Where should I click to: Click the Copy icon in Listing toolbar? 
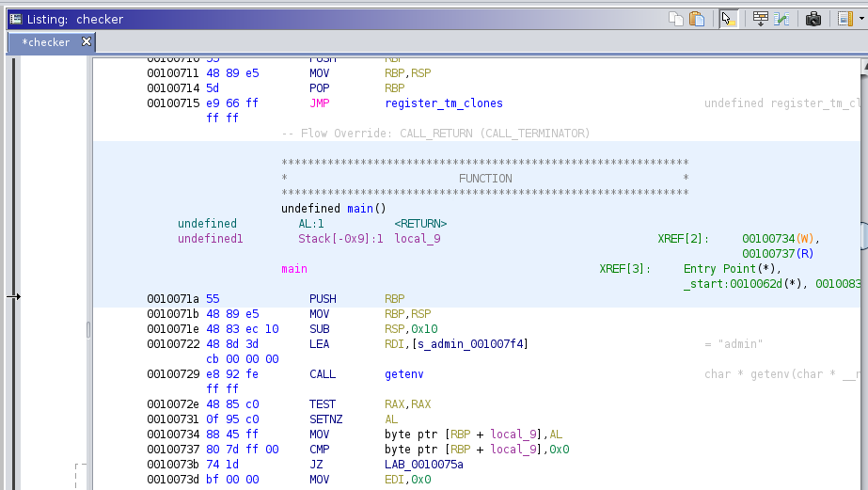pos(676,19)
